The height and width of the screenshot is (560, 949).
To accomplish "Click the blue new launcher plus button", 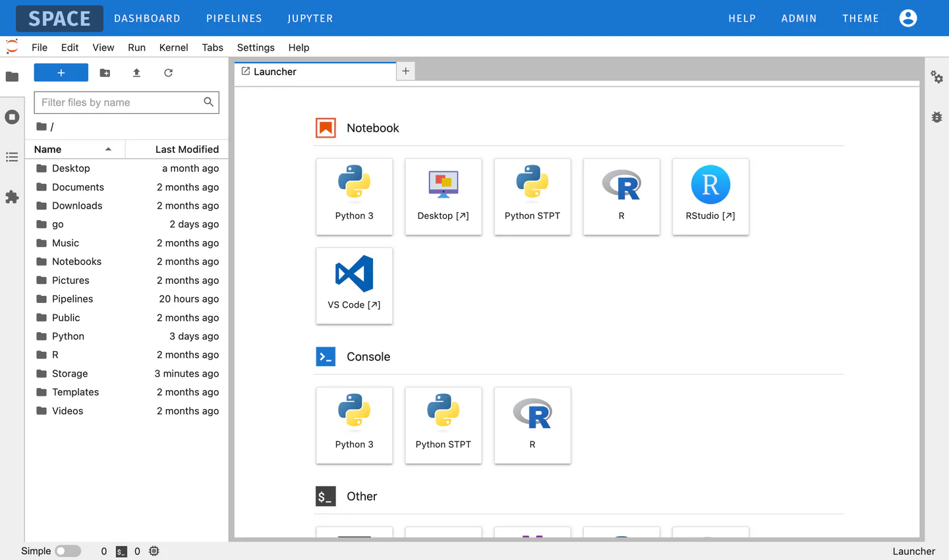I will point(61,72).
